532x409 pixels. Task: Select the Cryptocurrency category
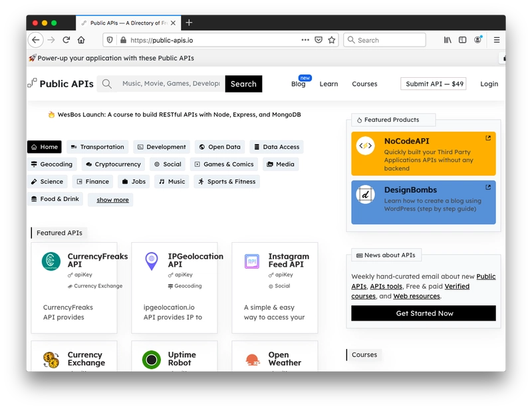[113, 164]
